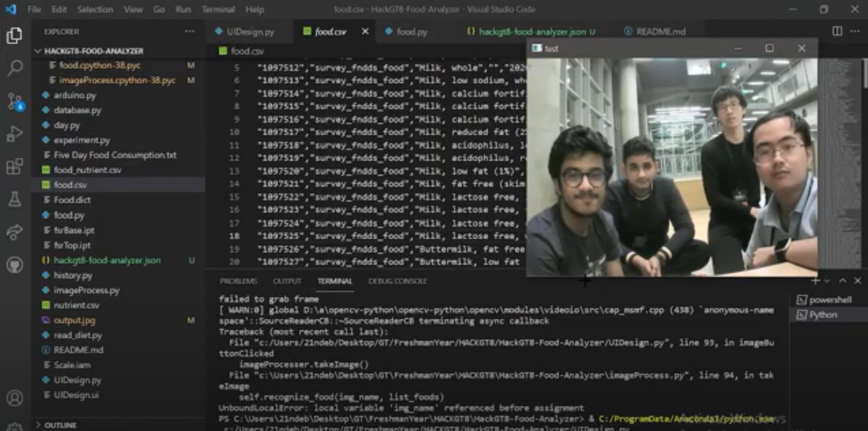
Task: Open database.py in the explorer
Action: coord(77,110)
